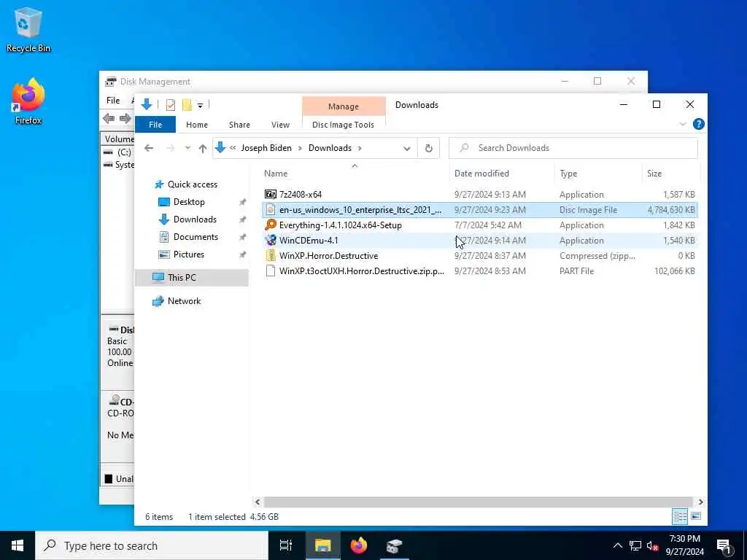The width and height of the screenshot is (747, 560).
Task: Switch to Details view layout button
Action: click(x=679, y=516)
